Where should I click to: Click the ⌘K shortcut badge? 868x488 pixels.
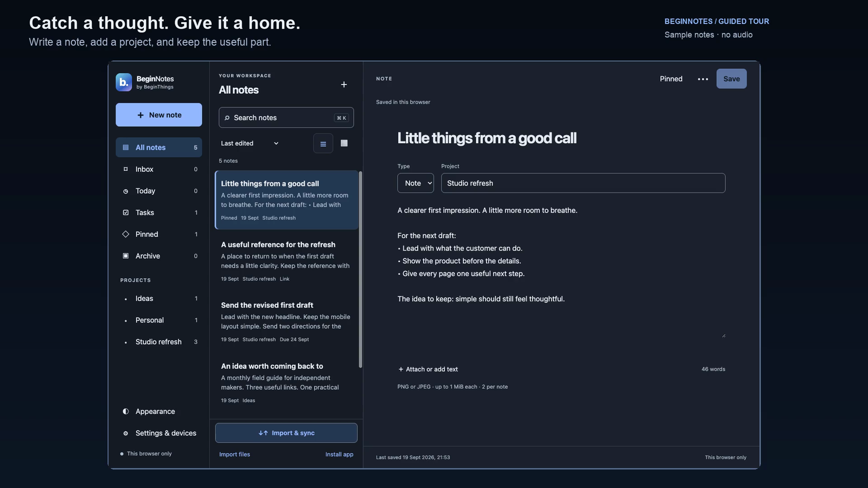pos(341,118)
